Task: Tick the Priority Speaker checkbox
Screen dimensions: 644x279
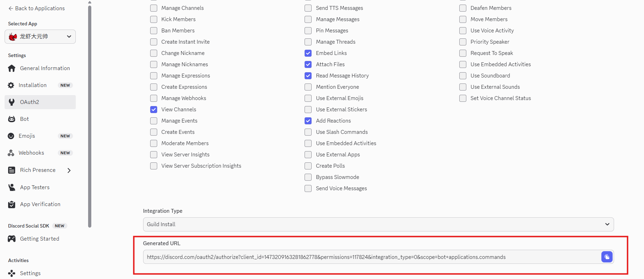Action: (463, 42)
